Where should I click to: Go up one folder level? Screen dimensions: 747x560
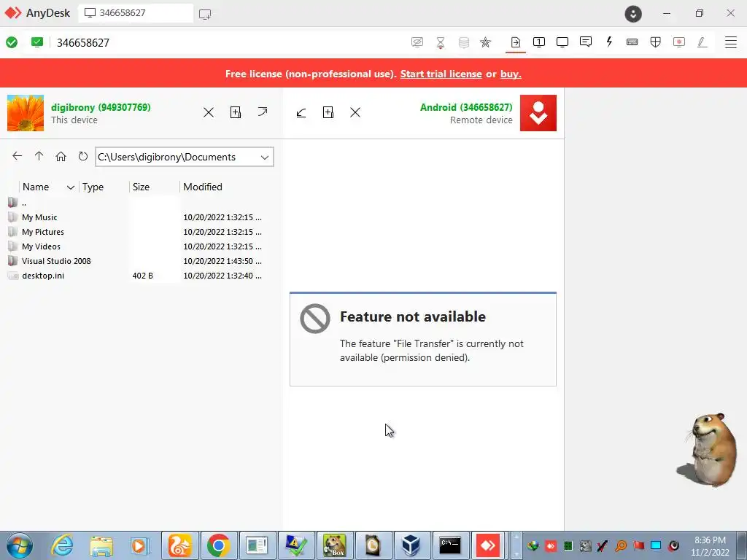coord(39,156)
